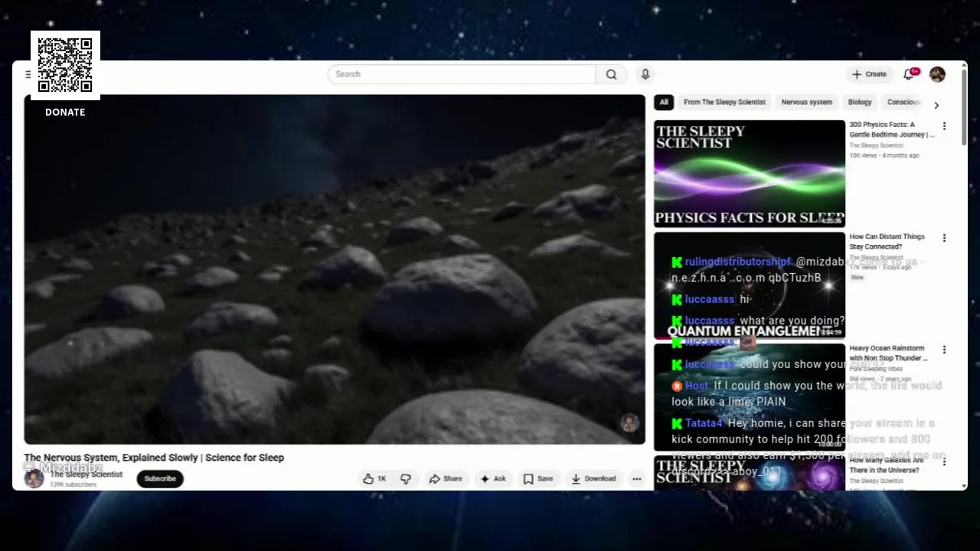This screenshot has width=980, height=551.
Task: Subscribe to The Sleepy Scientist
Action: (160, 479)
